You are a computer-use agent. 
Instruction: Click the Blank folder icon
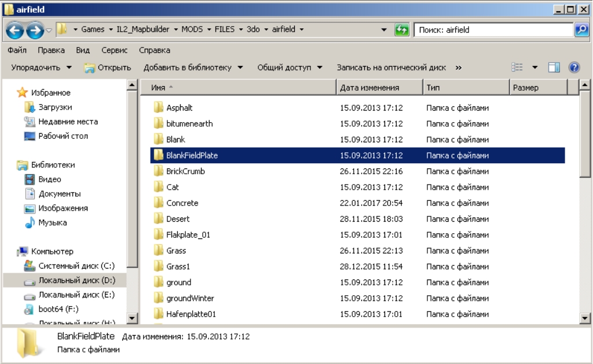[159, 139]
